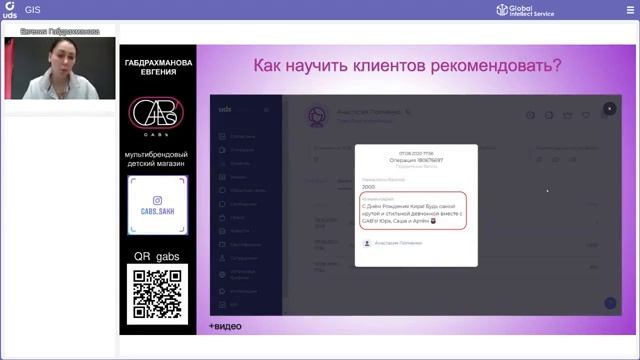Click the message icon in client header
The image size is (640, 360).
549,116
